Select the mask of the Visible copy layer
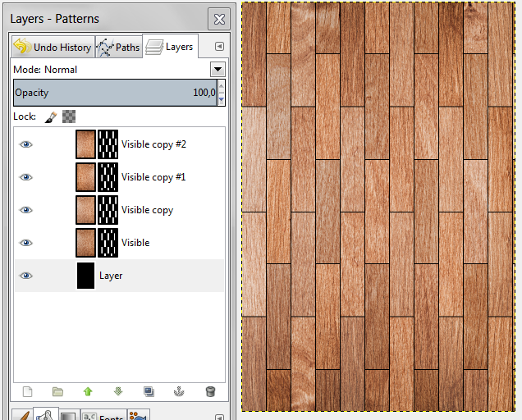The image size is (522, 420). pos(108,210)
